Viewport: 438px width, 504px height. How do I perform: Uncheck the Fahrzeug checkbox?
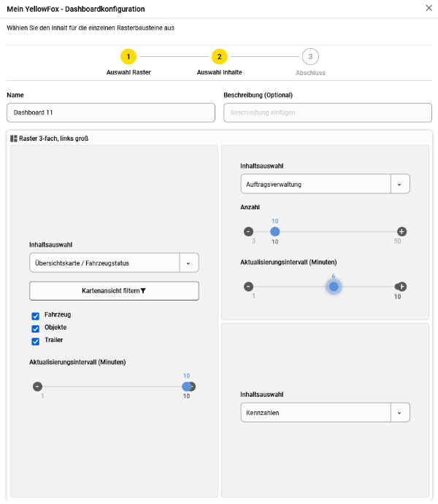click(35, 316)
